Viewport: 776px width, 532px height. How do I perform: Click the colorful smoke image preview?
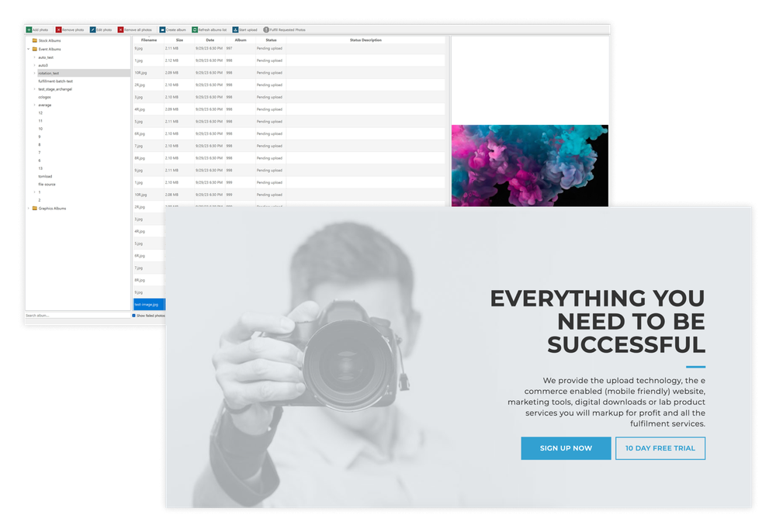(x=530, y=164)
